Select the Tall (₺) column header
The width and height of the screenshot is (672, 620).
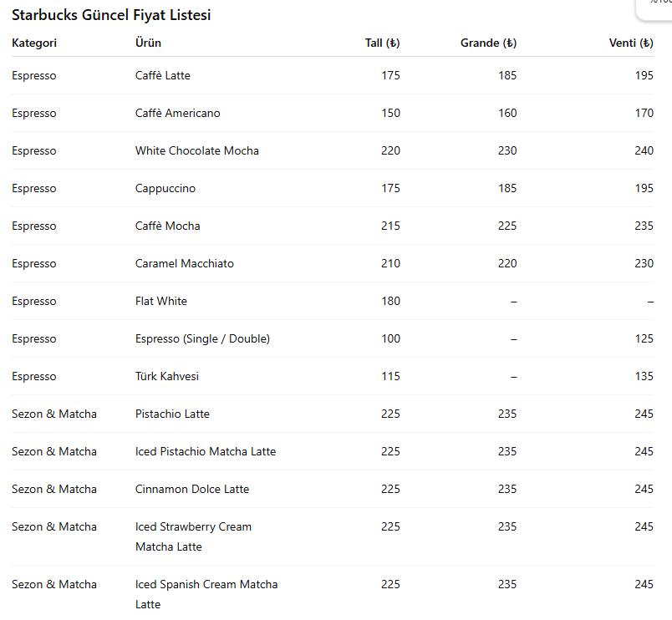pos(382,43)
